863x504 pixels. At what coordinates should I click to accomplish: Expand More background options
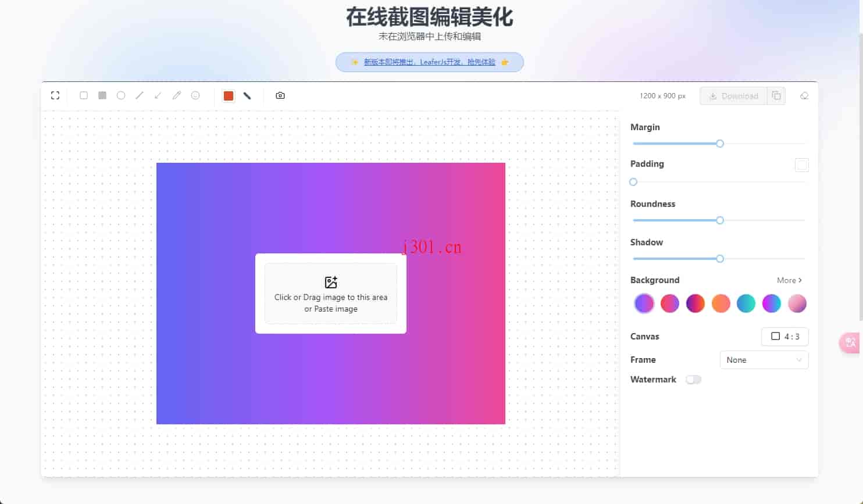(x=789, y=280)
